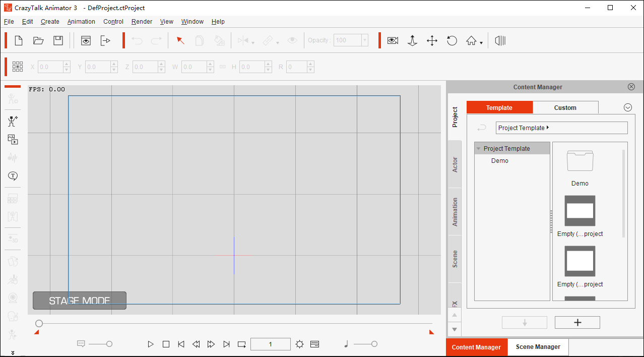644x357 pixels.
Task: Select the camera view tool icon
Action: click(393, 41)
